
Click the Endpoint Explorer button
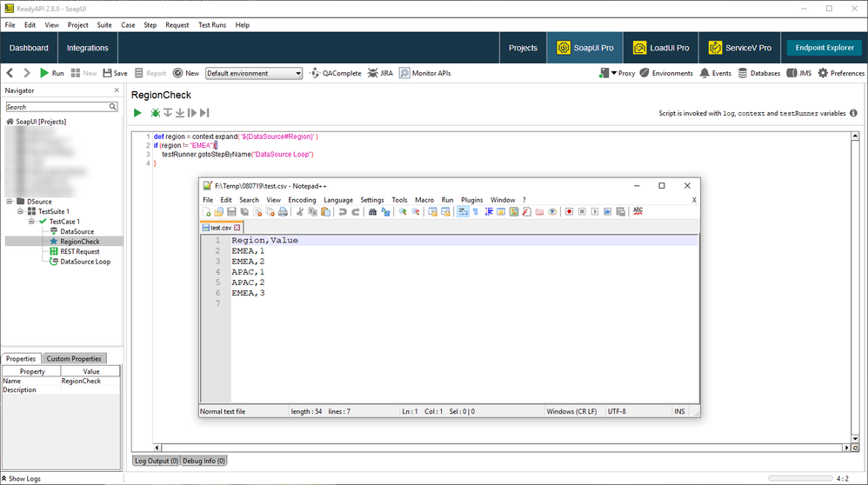(x=823, y=48)
